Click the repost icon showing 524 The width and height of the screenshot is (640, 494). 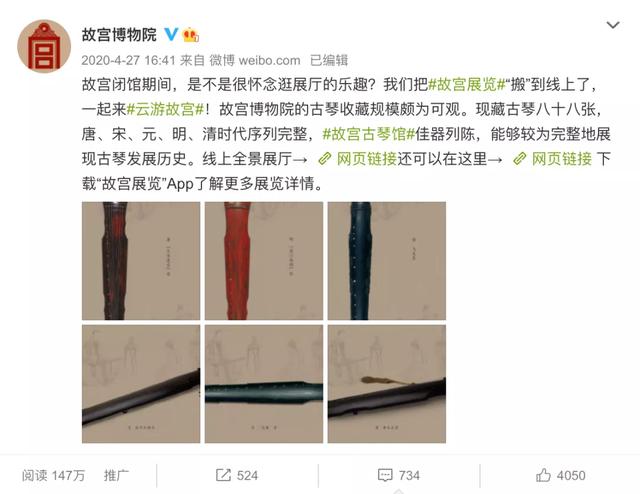coord(223,475)
